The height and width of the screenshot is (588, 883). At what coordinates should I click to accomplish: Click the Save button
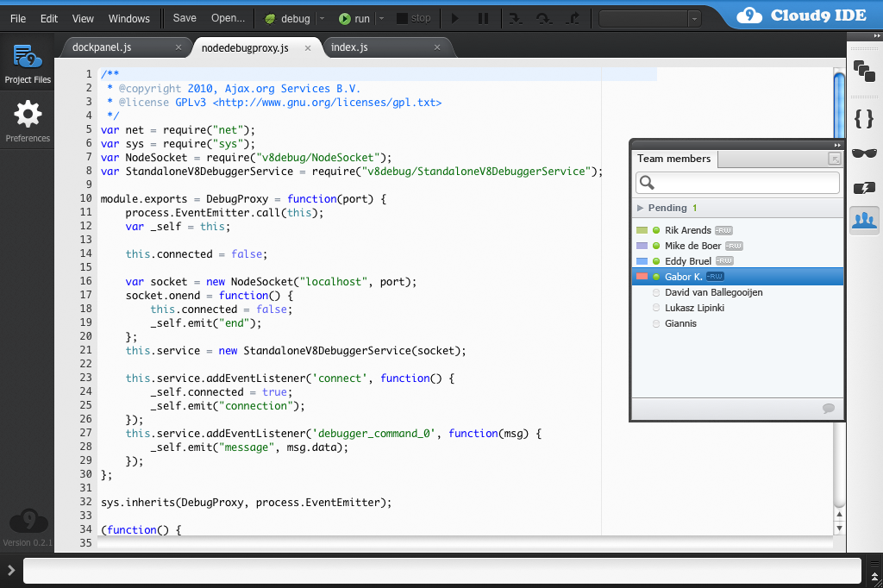(x=185, y=18)
